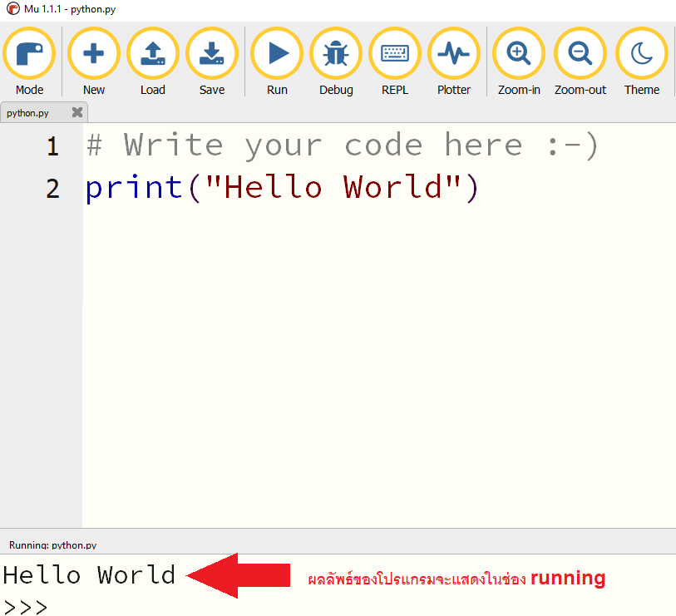676x616 pixels.
Task: Load a file with the Load button
Action: click(153, 62)
